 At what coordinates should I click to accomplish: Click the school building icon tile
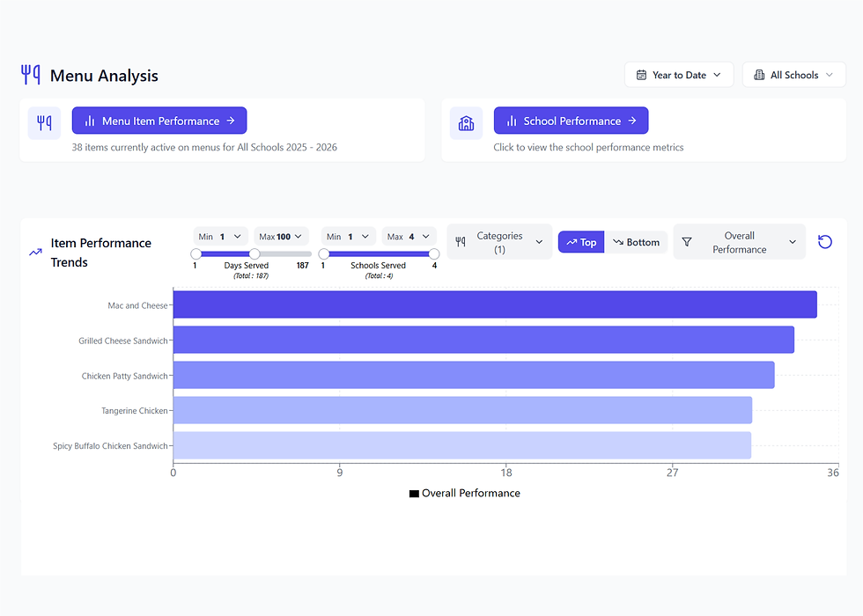(466, 122)
